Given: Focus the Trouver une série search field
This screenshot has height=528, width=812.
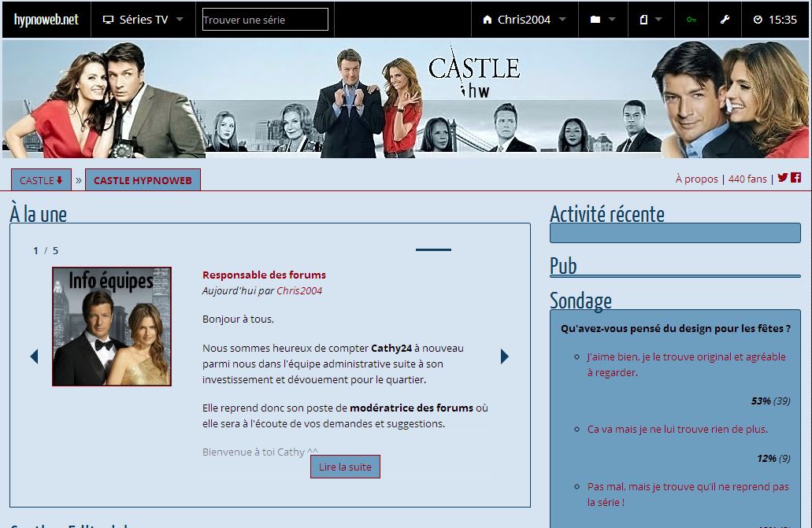Looking at the screenshot, I should click(265, 20).
